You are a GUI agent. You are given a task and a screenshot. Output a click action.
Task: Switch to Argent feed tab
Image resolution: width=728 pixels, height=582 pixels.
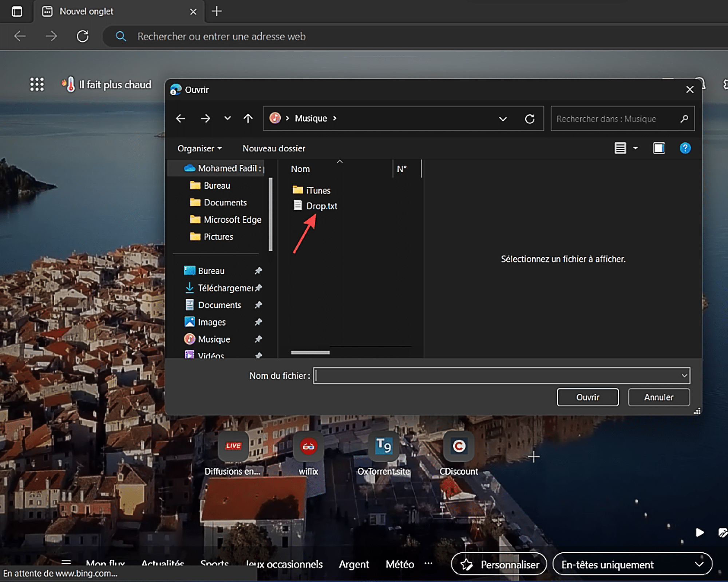354,564
